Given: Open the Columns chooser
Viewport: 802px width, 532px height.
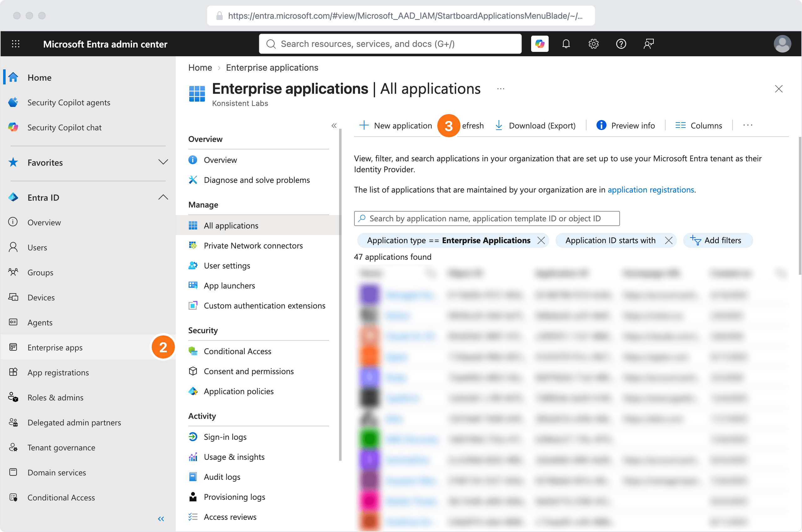Looking at the screenshot, I should 699,126.
